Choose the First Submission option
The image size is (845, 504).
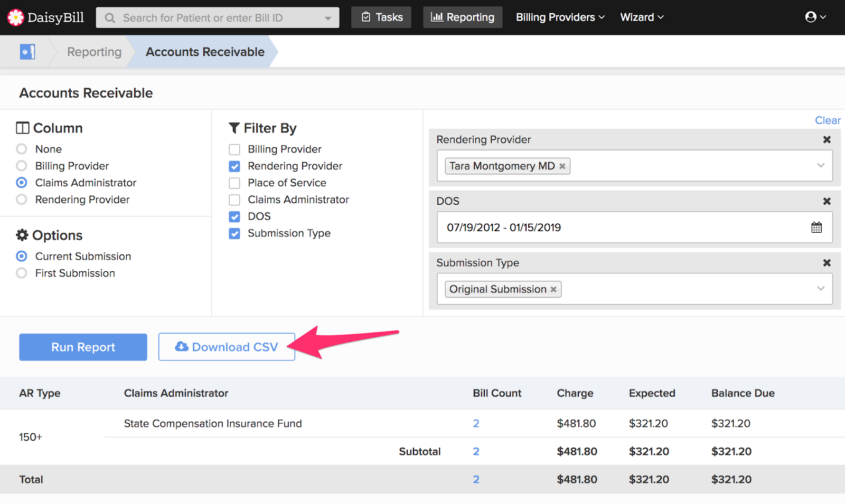22,273
